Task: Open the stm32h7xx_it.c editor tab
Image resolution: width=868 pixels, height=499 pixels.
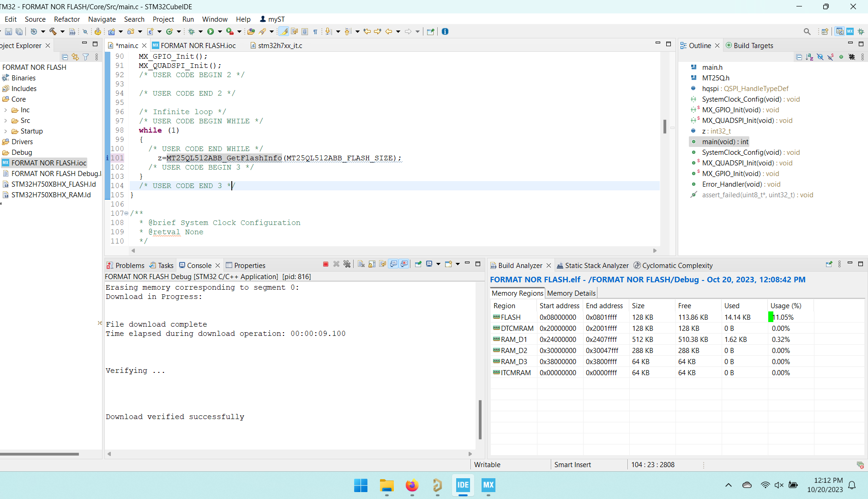Action: click(x=280, y=45)
